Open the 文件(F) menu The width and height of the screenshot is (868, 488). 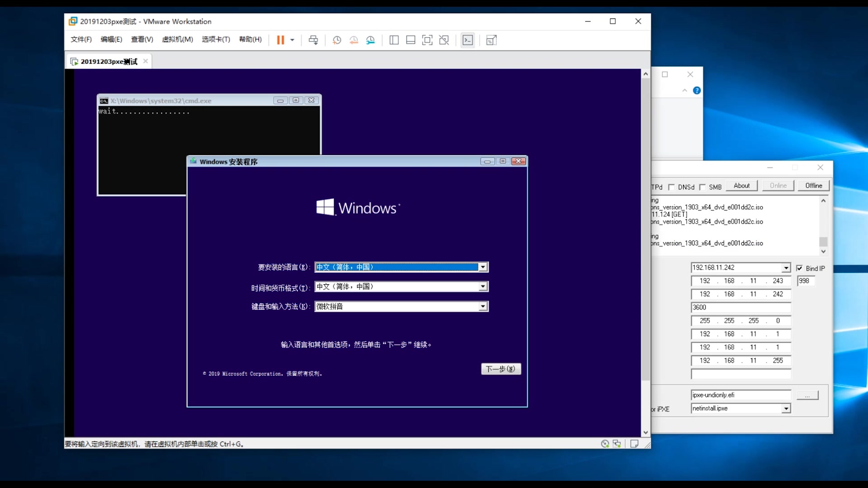point(81,40)
